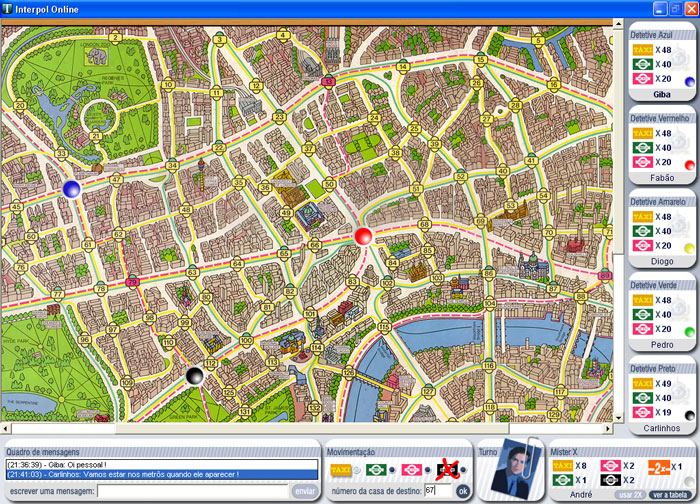This screenshot has width=700, height=504.
Task: Click the yellow Taxi icon in Movimentação
Action: [340, 469]
